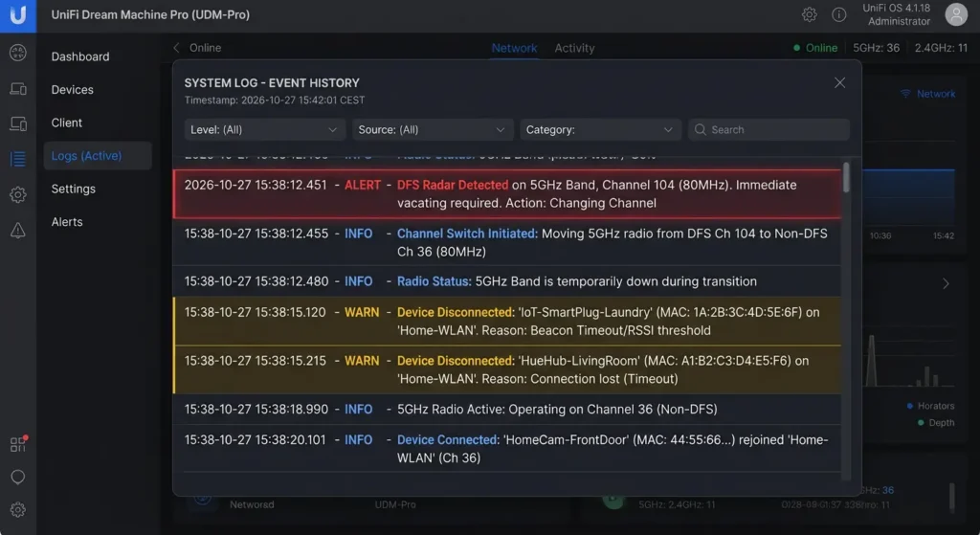Go to Settings in the sidebar
The width and height of the screenshot is (980, 535).
click(x=73, y=189)
